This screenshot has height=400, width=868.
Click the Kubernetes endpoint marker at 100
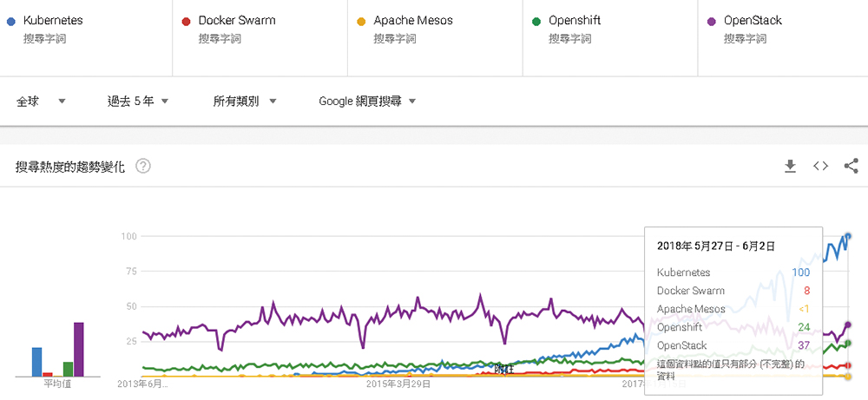[848, 236]
